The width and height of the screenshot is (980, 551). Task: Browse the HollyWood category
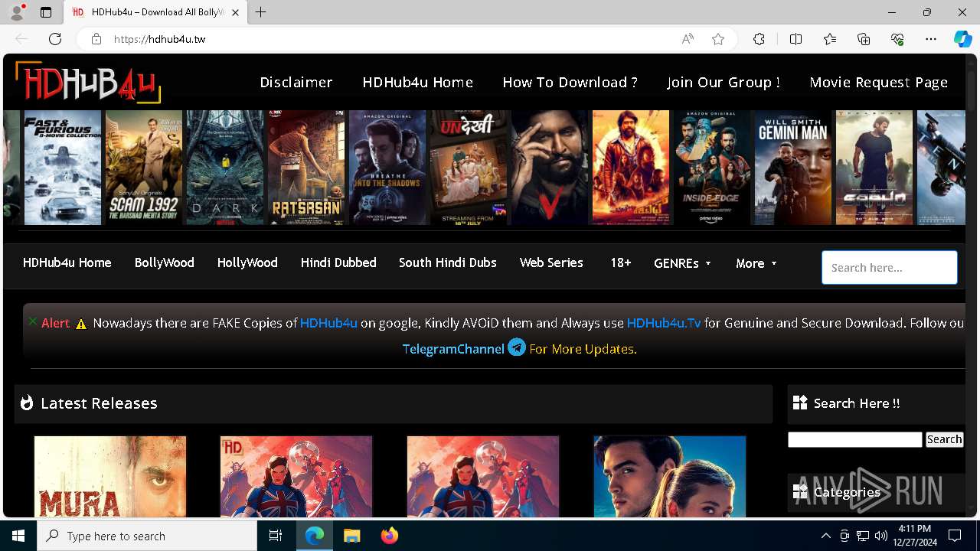[x=247, y=262]
